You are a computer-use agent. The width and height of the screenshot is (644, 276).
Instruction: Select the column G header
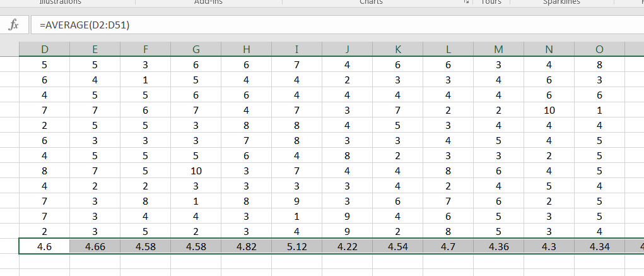[x=196, y=49]
